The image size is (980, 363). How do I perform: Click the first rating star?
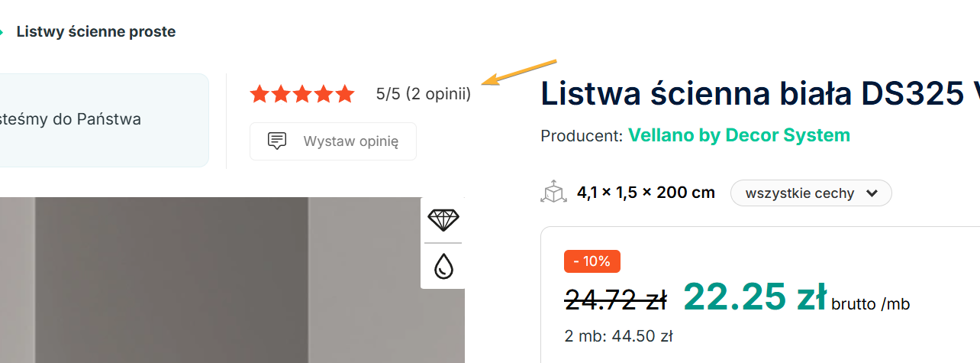click(260, 95)
